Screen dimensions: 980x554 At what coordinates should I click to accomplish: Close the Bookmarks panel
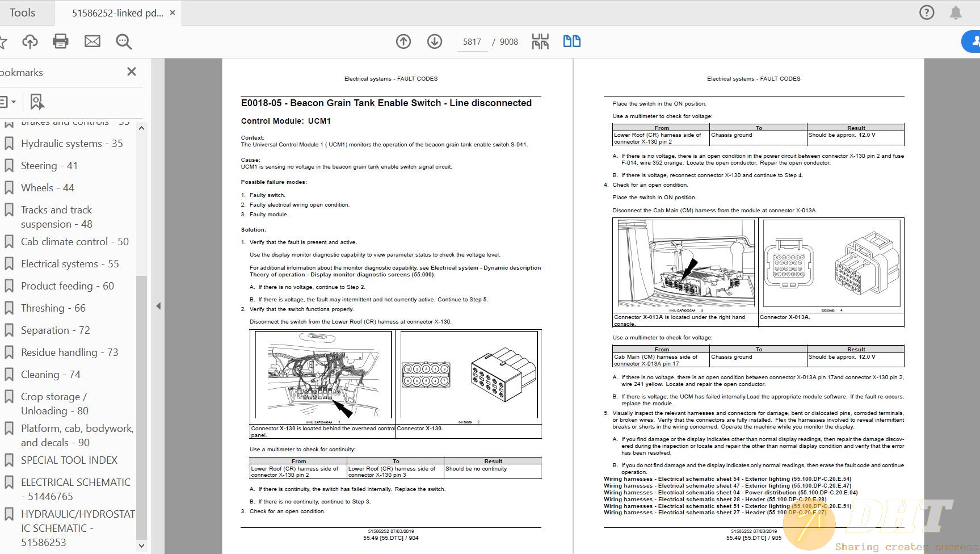coord(132,72)
